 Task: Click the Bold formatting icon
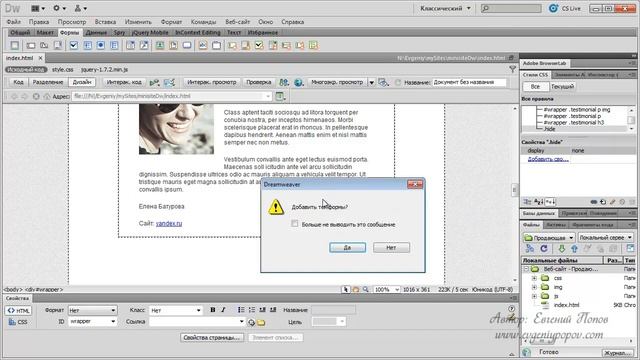click(x=213, y=310)
